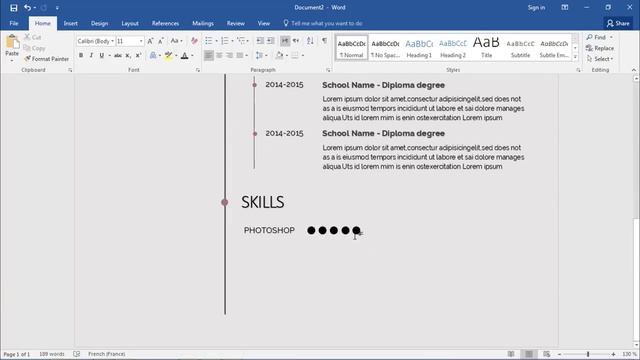Screen dimensions: 640x360
Task: Click the word count in status bar
Action: pyautogui.click(x=52, y=354)
